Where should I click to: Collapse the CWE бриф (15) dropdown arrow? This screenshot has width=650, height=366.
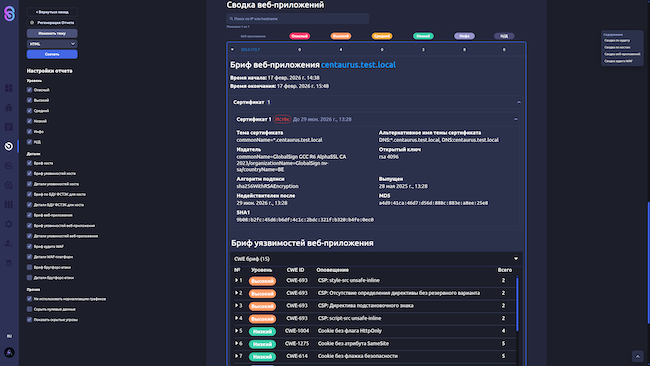pos(516,259)
